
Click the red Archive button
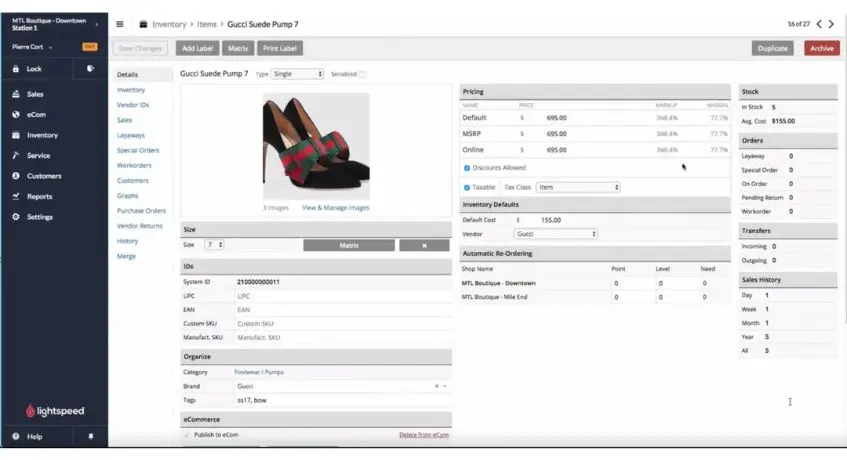[821, 48]
